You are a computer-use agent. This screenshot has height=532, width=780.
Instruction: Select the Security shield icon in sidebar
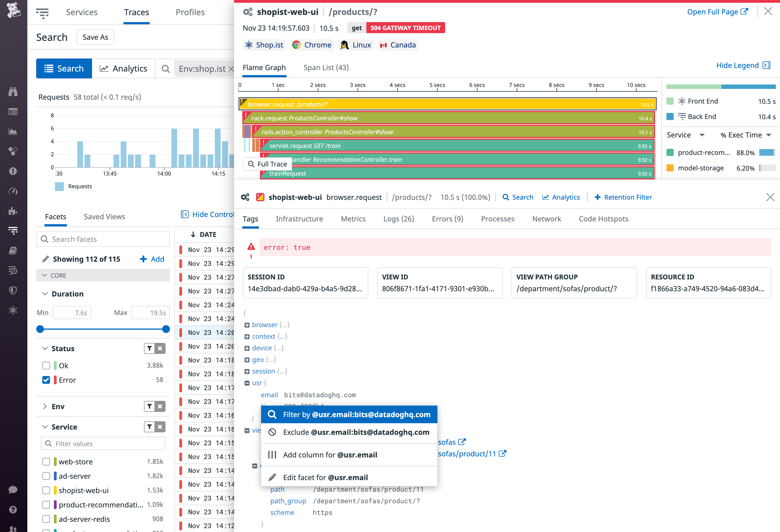click(x=13, y=290)
